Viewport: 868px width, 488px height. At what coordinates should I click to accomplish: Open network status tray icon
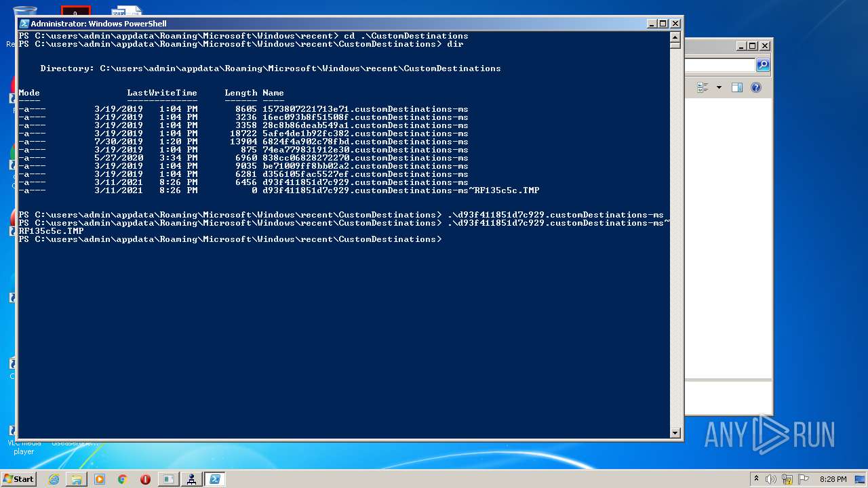(787, 479)
